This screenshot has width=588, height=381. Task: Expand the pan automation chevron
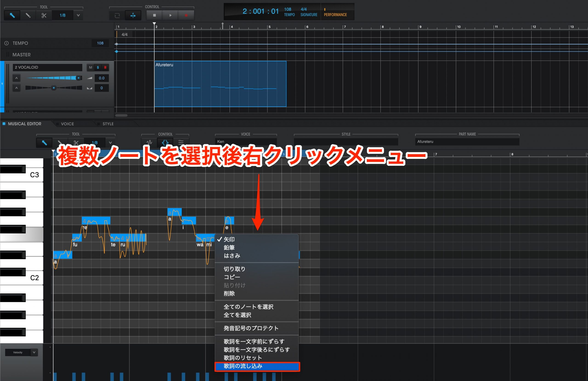[17, 88]
